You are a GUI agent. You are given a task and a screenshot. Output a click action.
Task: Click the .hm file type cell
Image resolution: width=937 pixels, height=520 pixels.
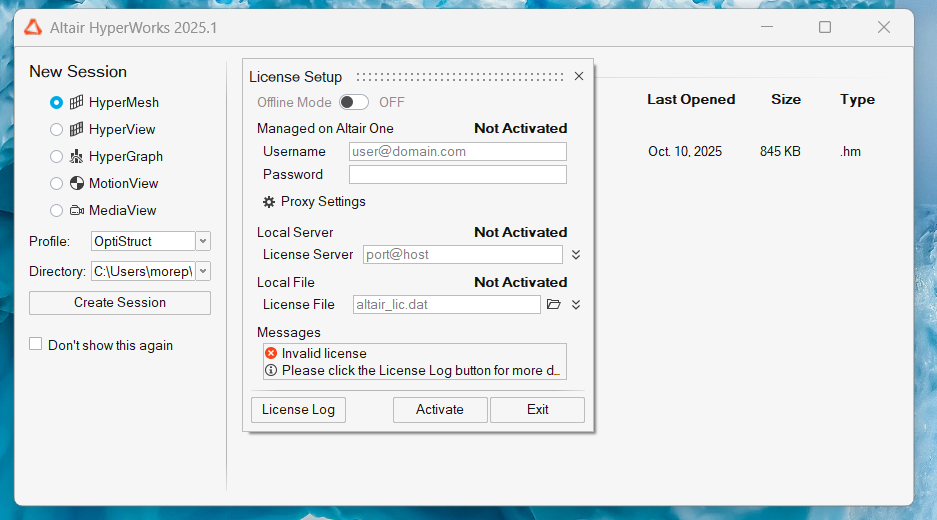click(850, 152)
